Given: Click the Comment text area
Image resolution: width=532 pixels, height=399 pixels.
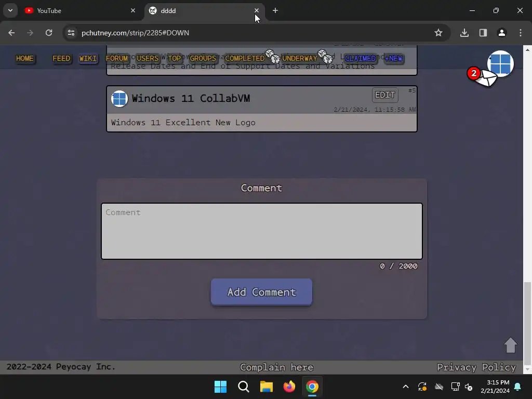Looking at the screenshot, I should pos(262,231).
